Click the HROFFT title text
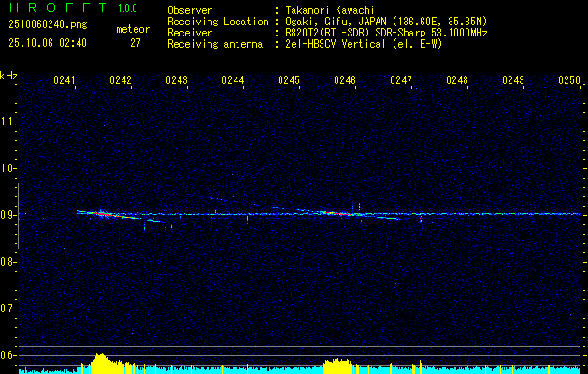Screen dimensions: 588x374 coord(58,7)
